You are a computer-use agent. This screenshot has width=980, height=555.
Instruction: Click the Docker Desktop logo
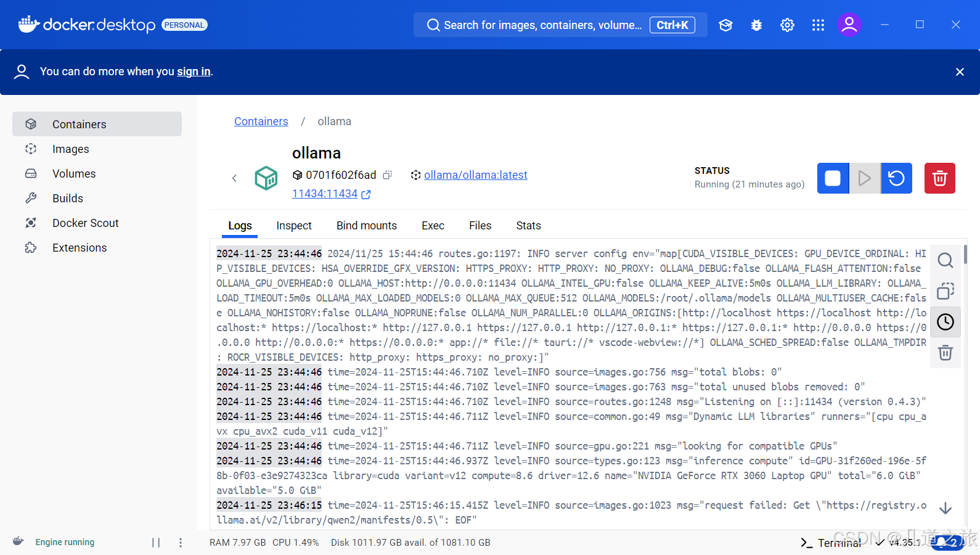point(87,25)
